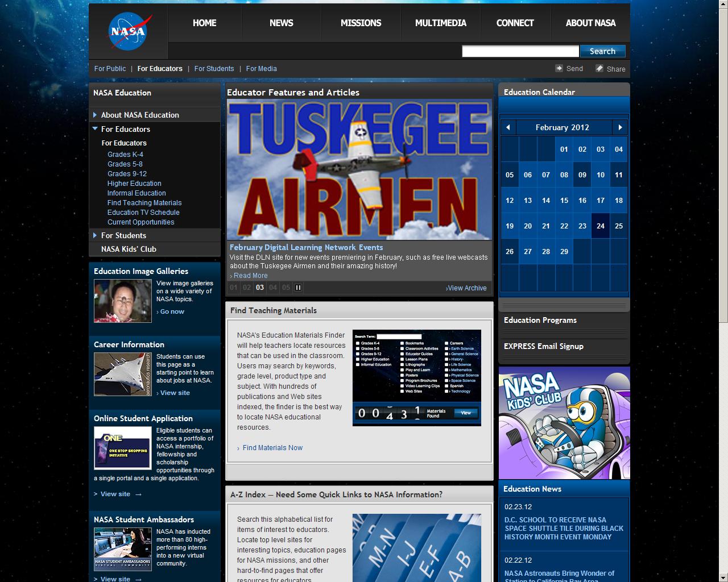
Task: Go to previous calendar month
Action: click(x=508, y=127)
